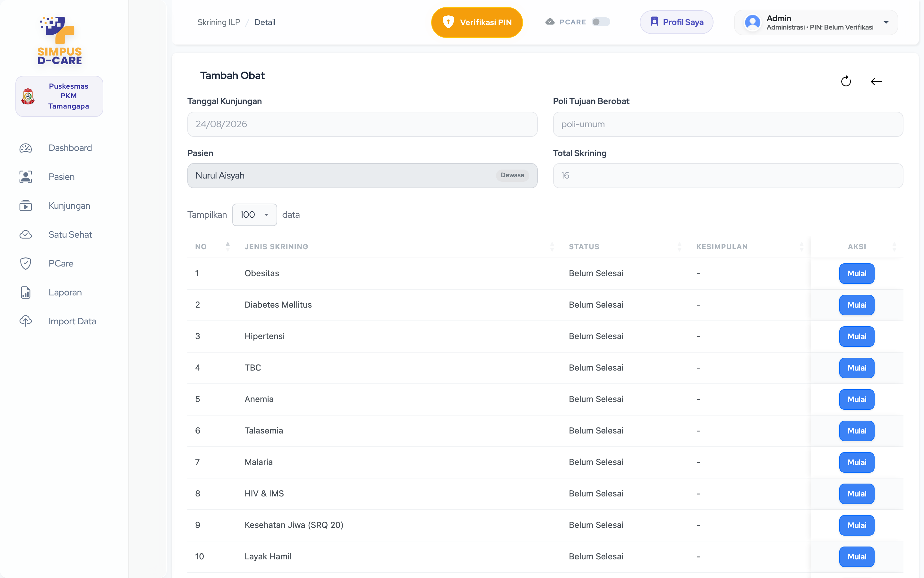The width and height of the screenshot is (924, 578).
Task: Click the Import Data upload icon
Action: click(26, 321)
